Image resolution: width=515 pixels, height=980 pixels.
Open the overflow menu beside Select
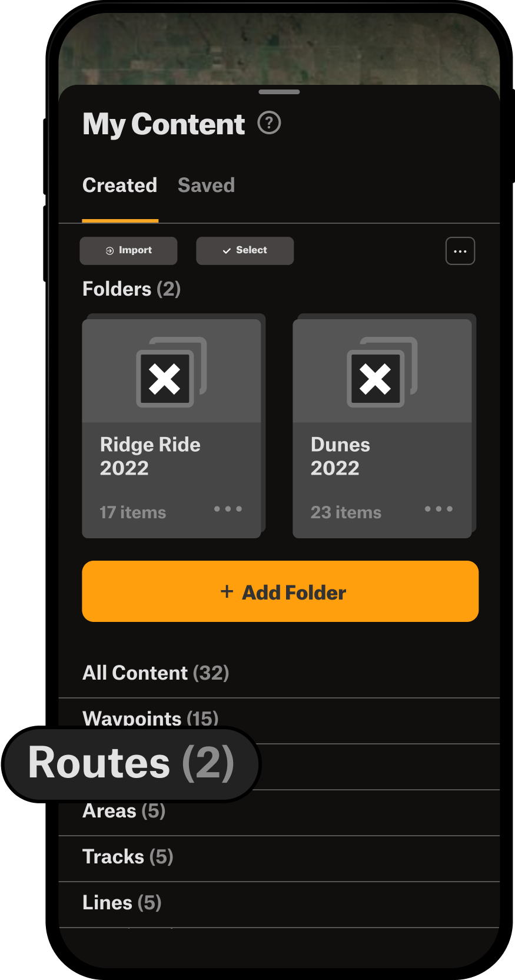[460, 250]
